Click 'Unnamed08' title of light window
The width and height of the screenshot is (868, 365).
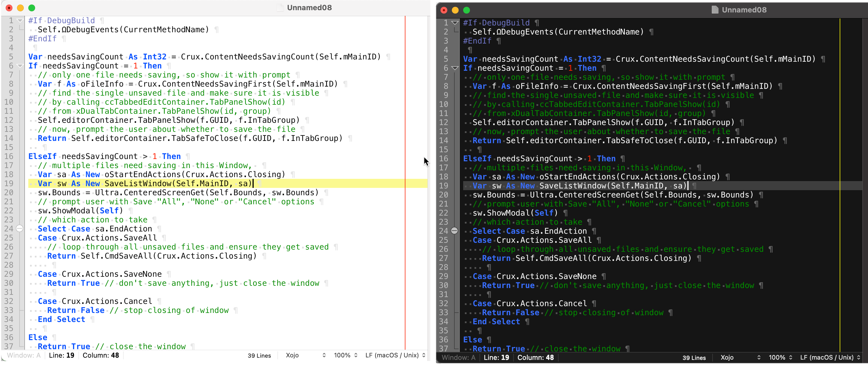click(309, 7)
